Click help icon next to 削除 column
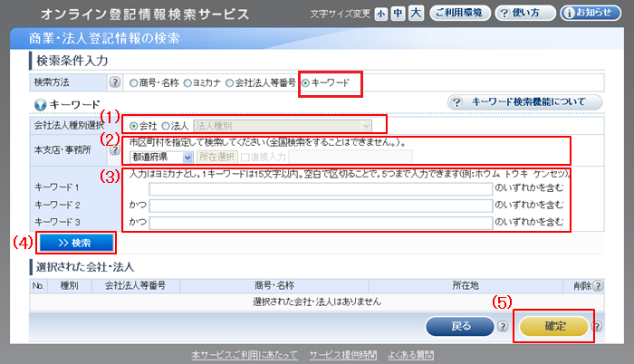Viewport: 634px width, 364px height. pos(598,286)
